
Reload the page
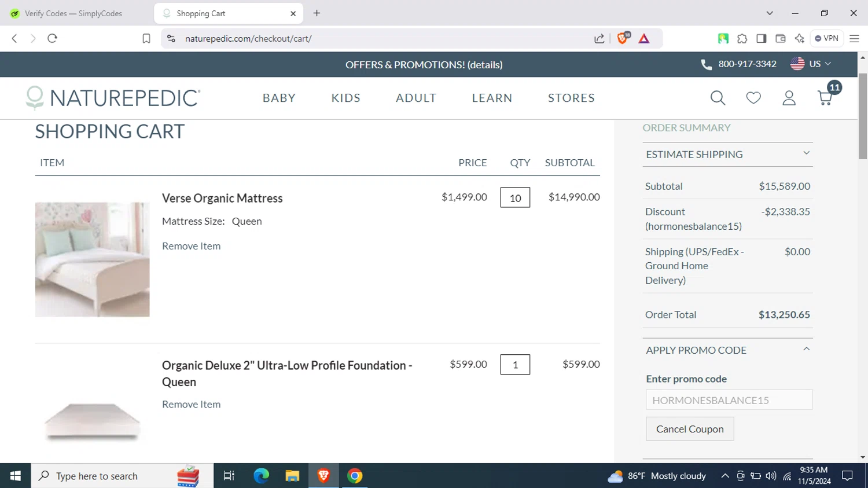coord(52,38)
